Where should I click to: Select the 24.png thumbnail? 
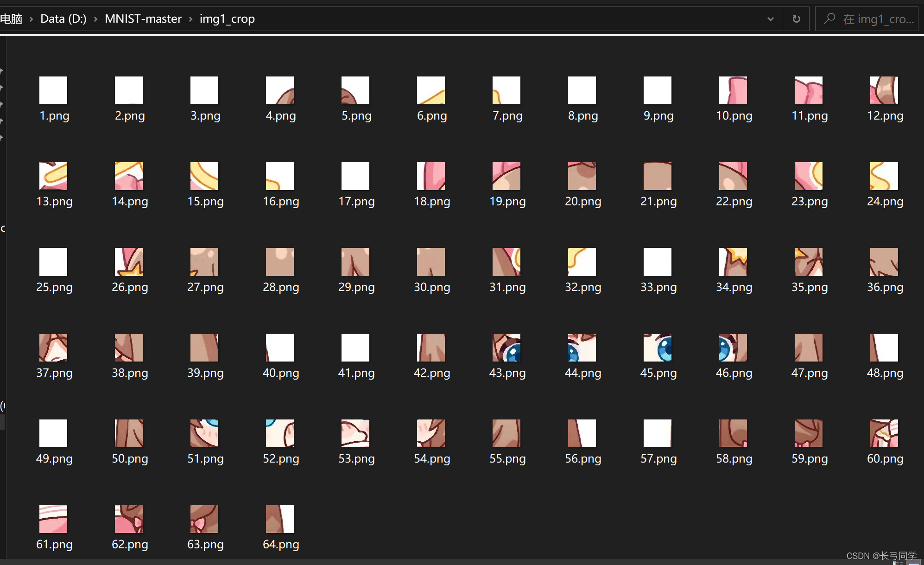884,176
